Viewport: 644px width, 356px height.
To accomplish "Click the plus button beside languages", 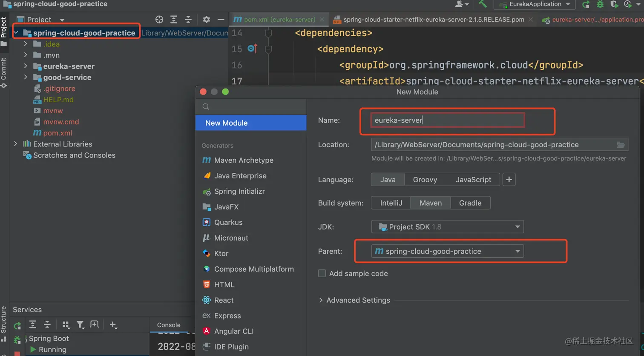I will (509, 180).
